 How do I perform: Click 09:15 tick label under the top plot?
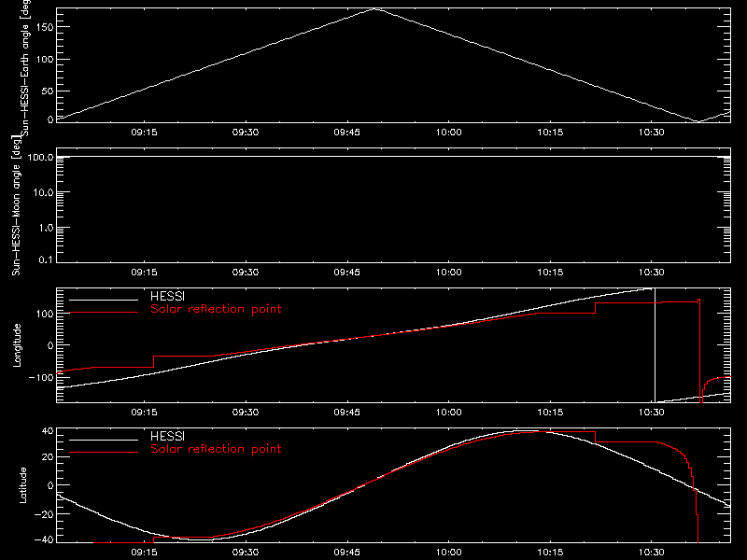[x=144, y=133]
